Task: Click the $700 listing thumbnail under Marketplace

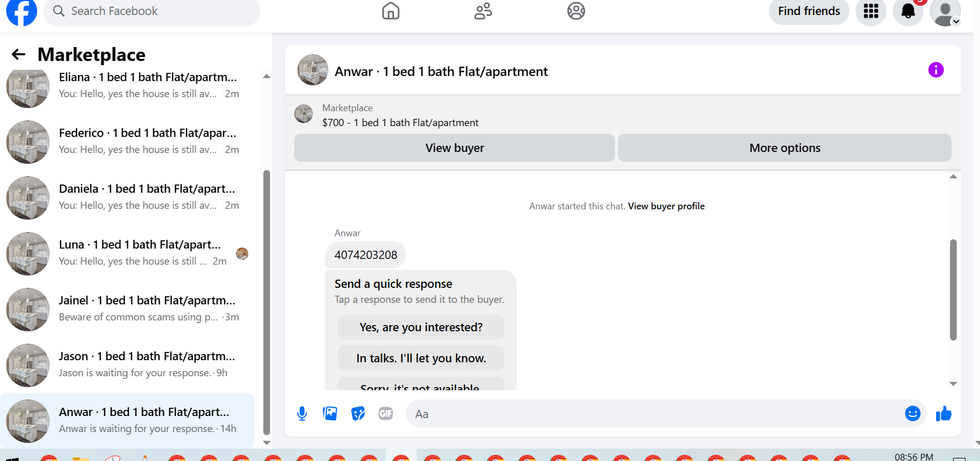Action: (x=304, y=114)
